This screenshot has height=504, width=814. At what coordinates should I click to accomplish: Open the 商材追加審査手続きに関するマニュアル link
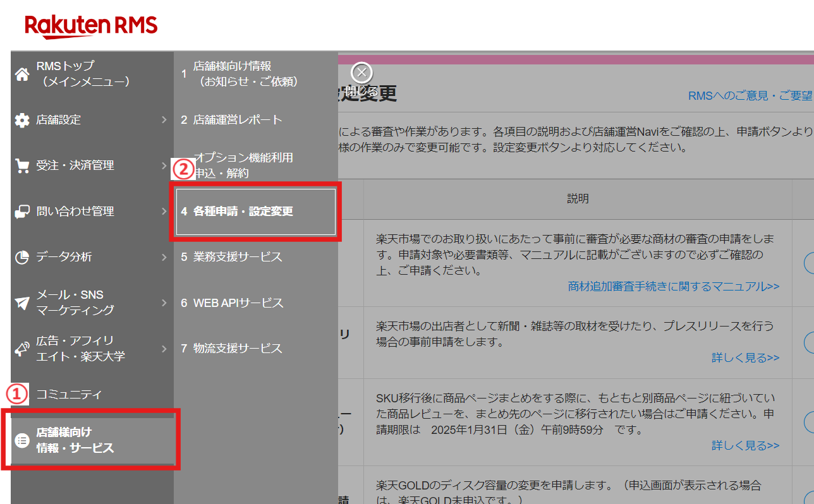pyautogui.click(x=674, y=287)
